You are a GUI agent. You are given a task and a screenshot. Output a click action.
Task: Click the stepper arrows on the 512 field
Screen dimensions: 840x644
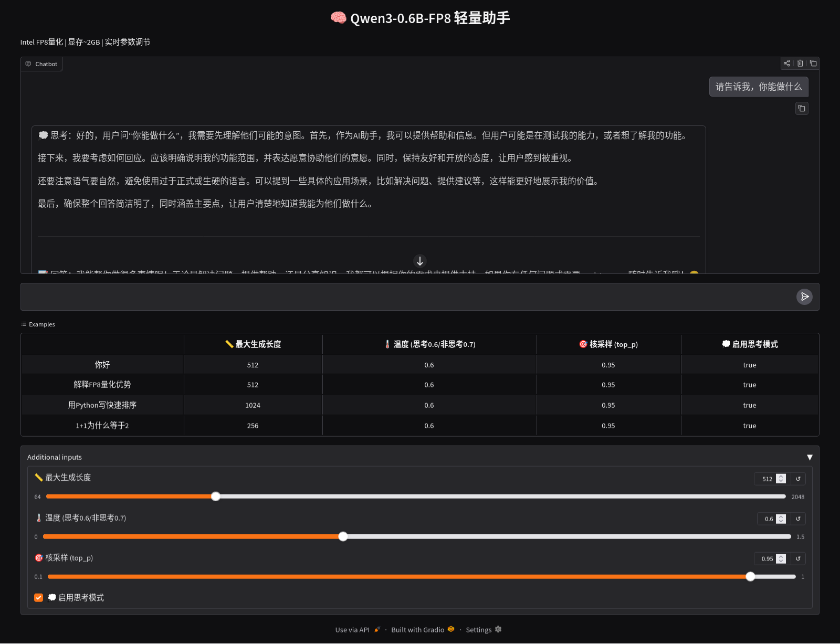tap(781, 479)
